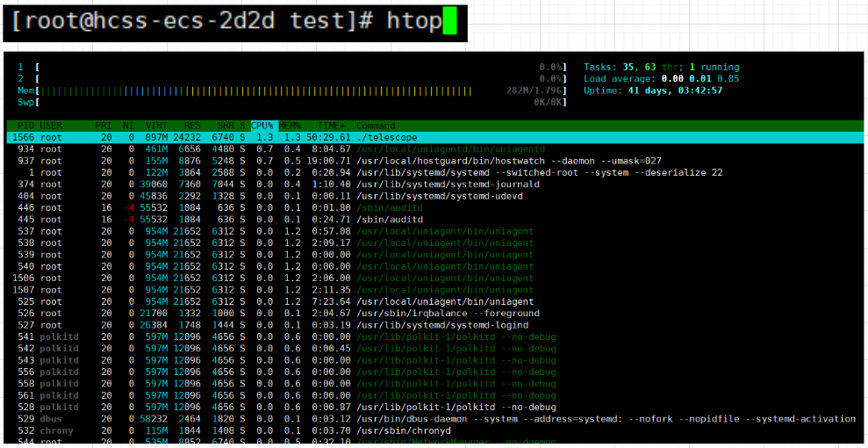Select PID 1507 uniagent thread row
This screenshot has width=868, height=448.
click(435, 290)
